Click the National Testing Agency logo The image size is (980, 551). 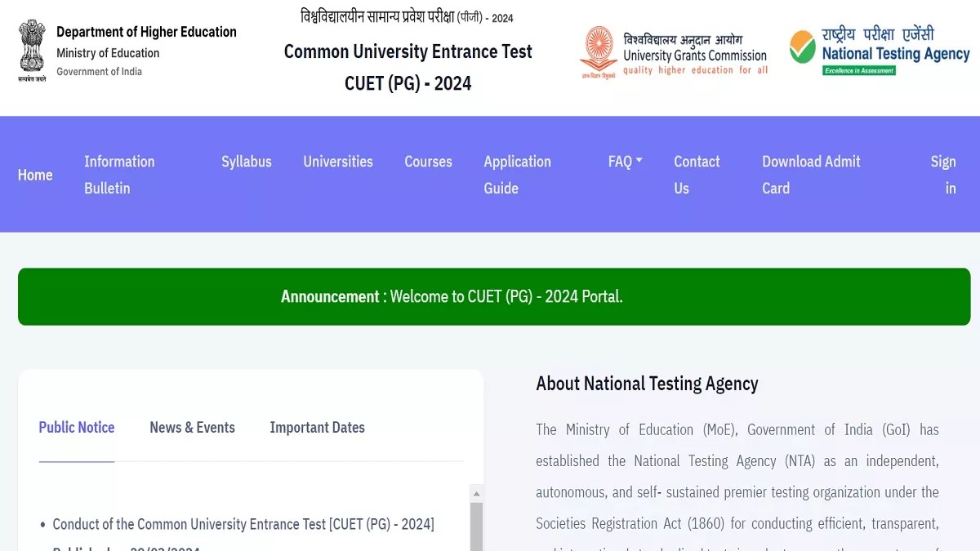880,51
